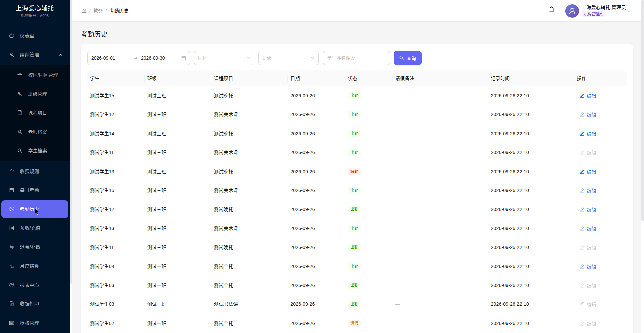Open 老师档案 in the sidebar
The height and width of the screenshot is (333, 644).
(x=35, y=132)
